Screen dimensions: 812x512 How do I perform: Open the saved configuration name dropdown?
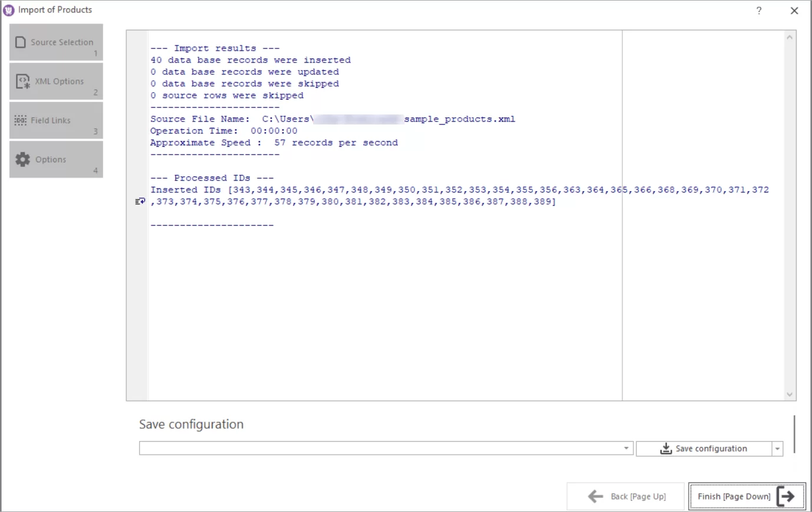click(626, 448)
